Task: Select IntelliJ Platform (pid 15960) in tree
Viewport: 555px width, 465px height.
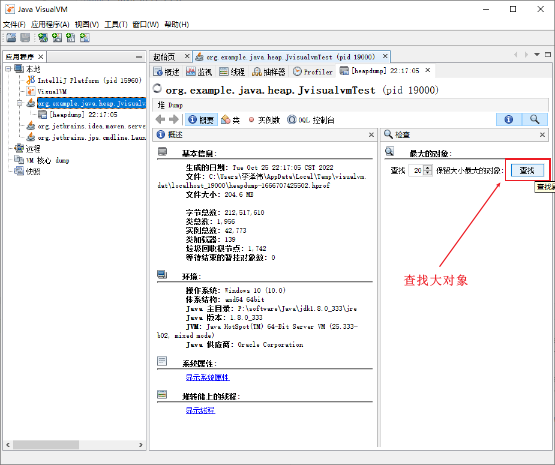Action: click(x=90, y=80)
